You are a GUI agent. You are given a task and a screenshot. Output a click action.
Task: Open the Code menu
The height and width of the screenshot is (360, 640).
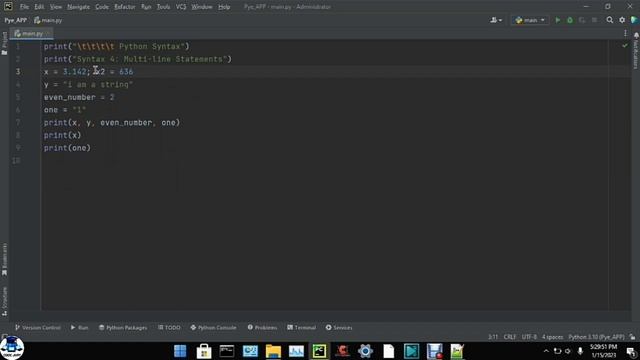click(102, 7)
